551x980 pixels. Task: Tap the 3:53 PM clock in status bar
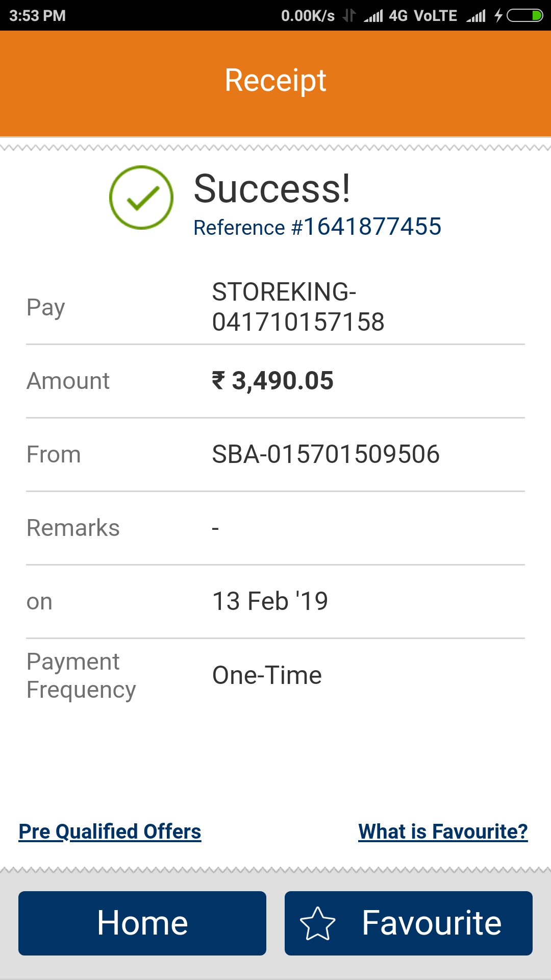38,16
